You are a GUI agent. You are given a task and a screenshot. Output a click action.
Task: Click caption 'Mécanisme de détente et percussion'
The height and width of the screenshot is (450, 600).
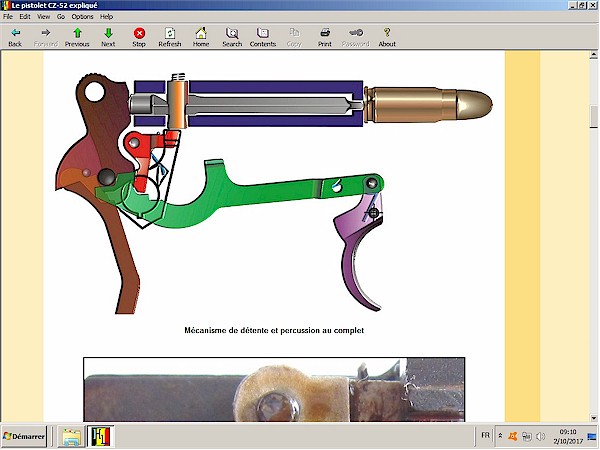(274, 330)
